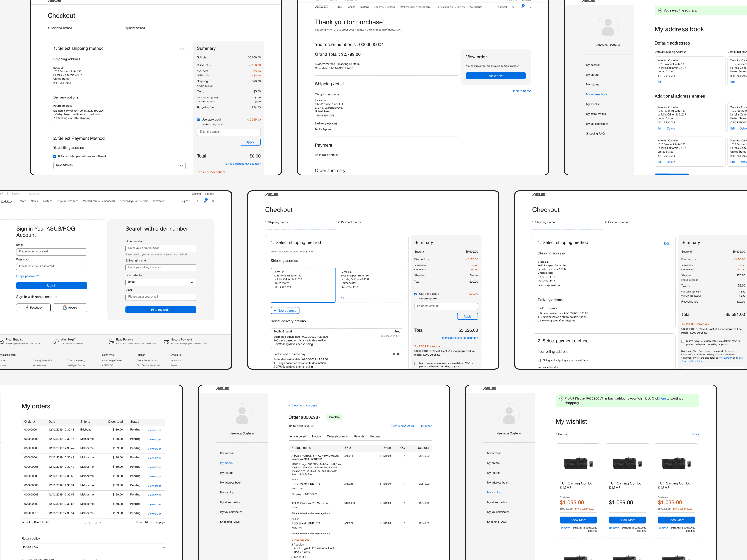Expand Return FAQ section in My orders
The width and height of the screenshot is (747, 560).
pyautogui.click(x=164, y=547)
